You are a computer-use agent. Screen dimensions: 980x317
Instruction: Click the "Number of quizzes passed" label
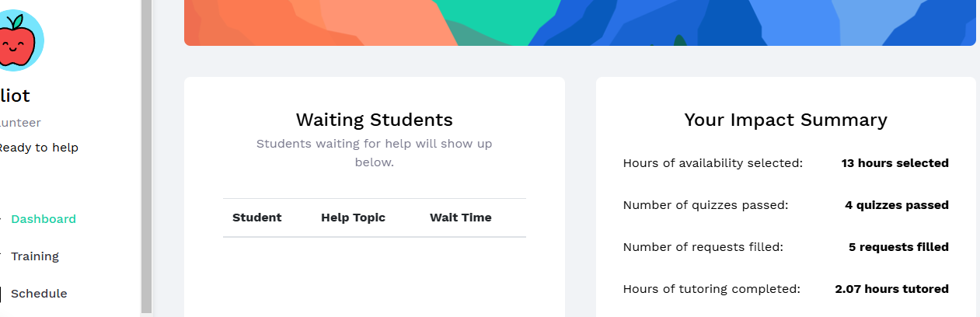706,205
